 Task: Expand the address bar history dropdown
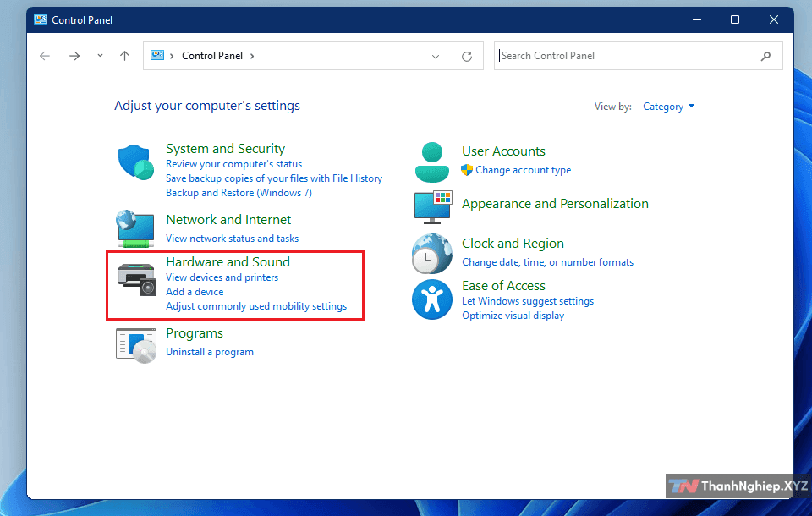(x=436, y=56)
